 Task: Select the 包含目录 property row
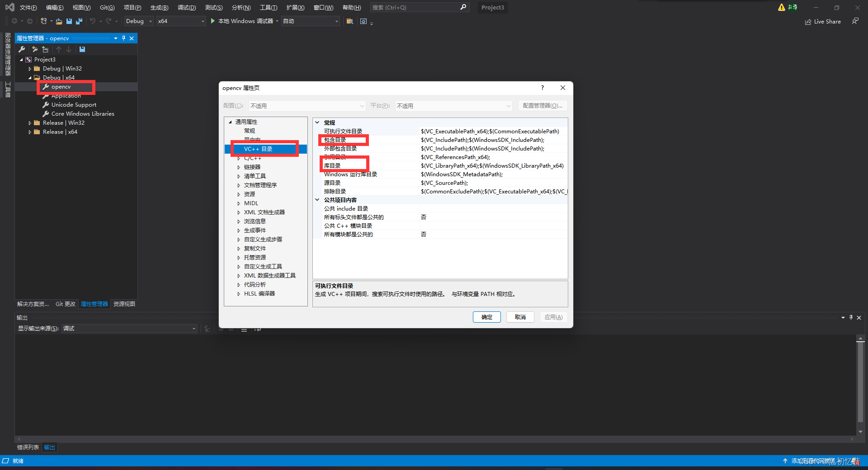[440, 140]
